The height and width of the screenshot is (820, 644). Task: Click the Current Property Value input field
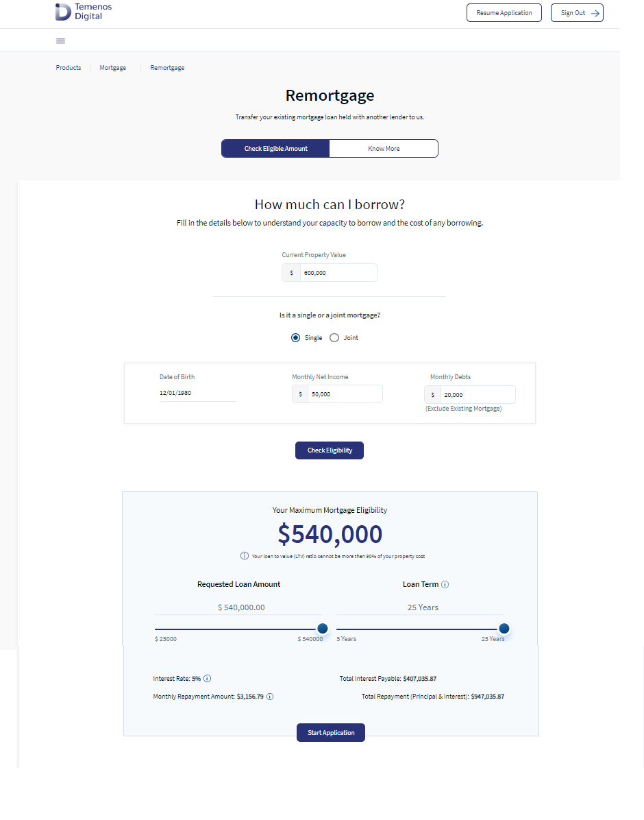point(338,272)
